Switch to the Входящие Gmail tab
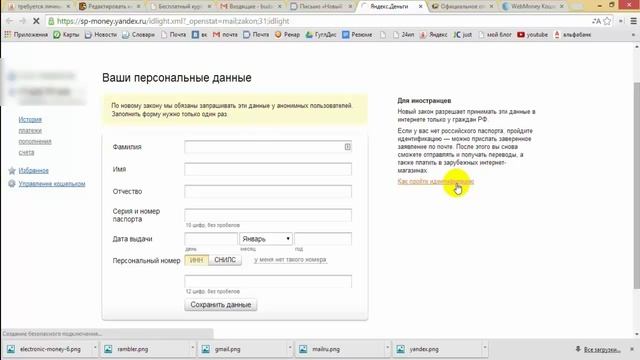 coord(250,6)
